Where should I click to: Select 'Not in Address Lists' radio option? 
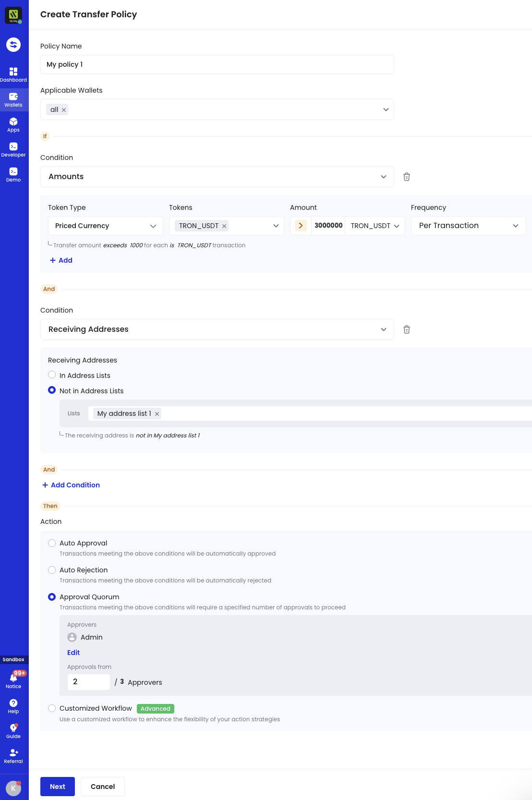52,390
